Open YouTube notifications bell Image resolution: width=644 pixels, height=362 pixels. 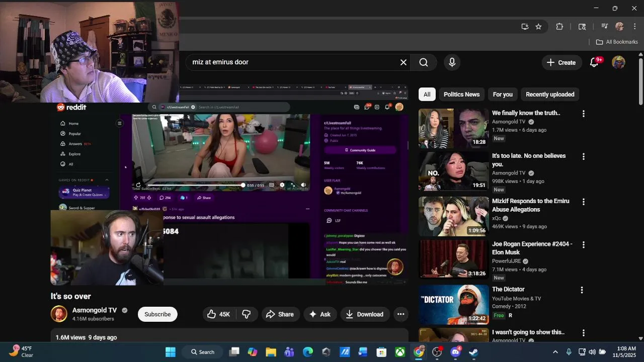594,62
